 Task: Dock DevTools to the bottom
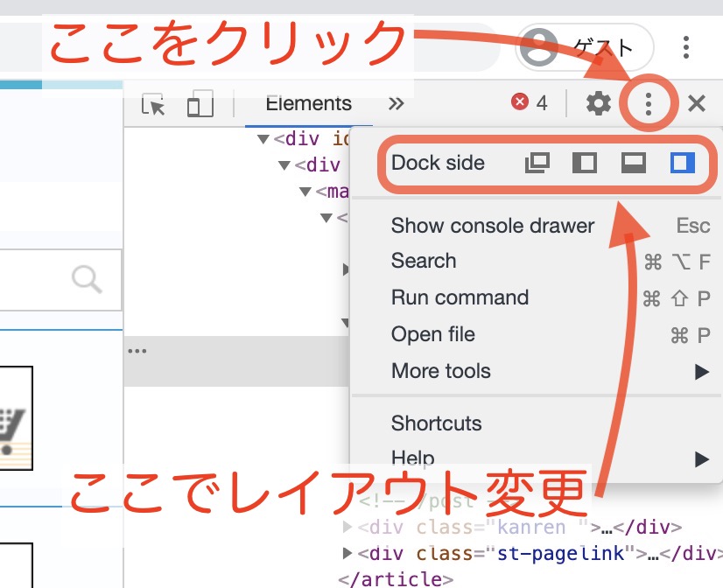click(x=634, y=163)
